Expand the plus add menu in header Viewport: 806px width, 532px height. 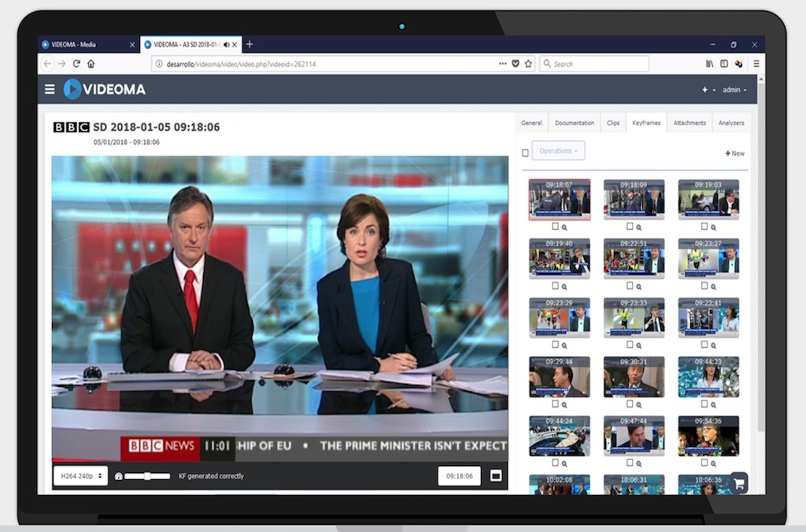[x=708, y=90]
